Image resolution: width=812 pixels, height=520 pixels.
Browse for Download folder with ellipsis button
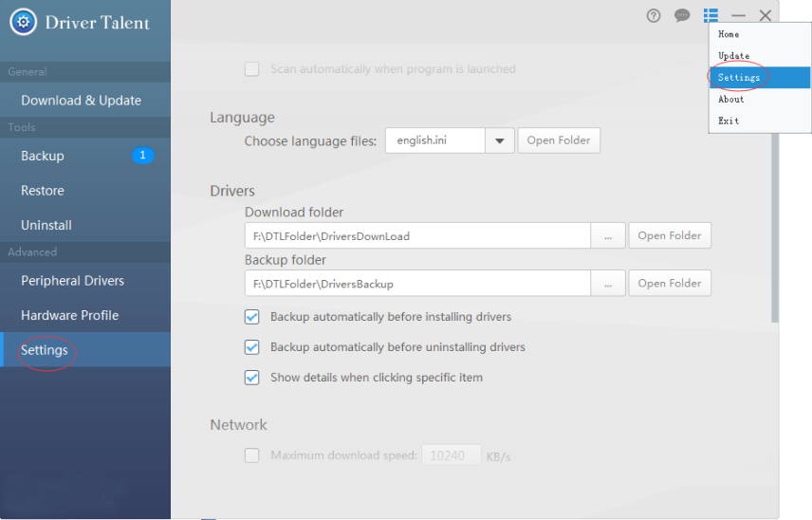coord(608,236)
